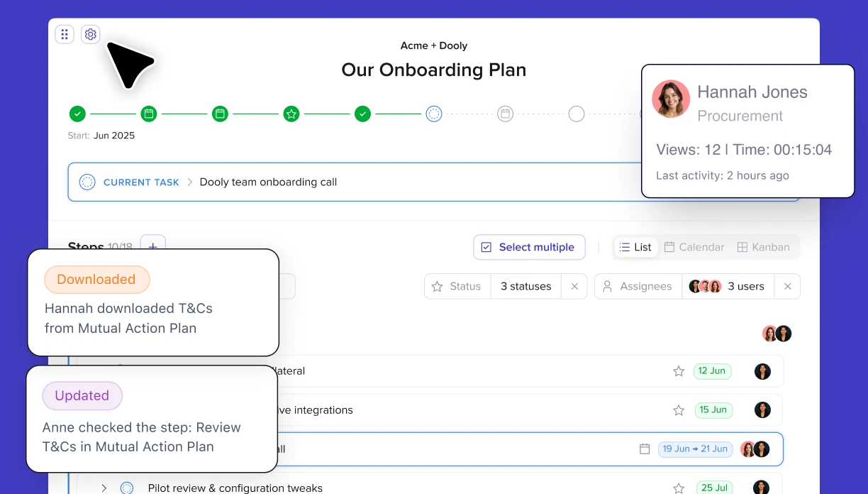
Task: Click the 15 Jun date badge
Action: click(x=713, y=410)
